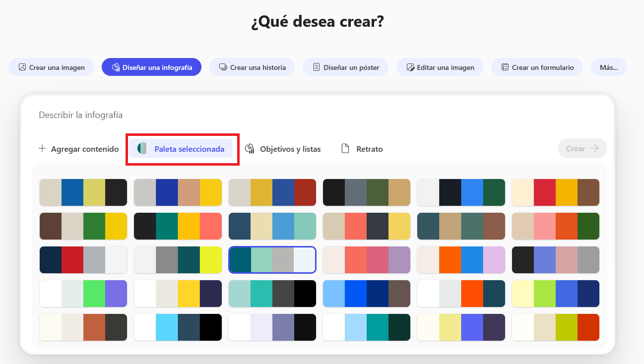
Task: Use the white, lavender, periwinkle, black palette
Action: [x=272, y=327]
